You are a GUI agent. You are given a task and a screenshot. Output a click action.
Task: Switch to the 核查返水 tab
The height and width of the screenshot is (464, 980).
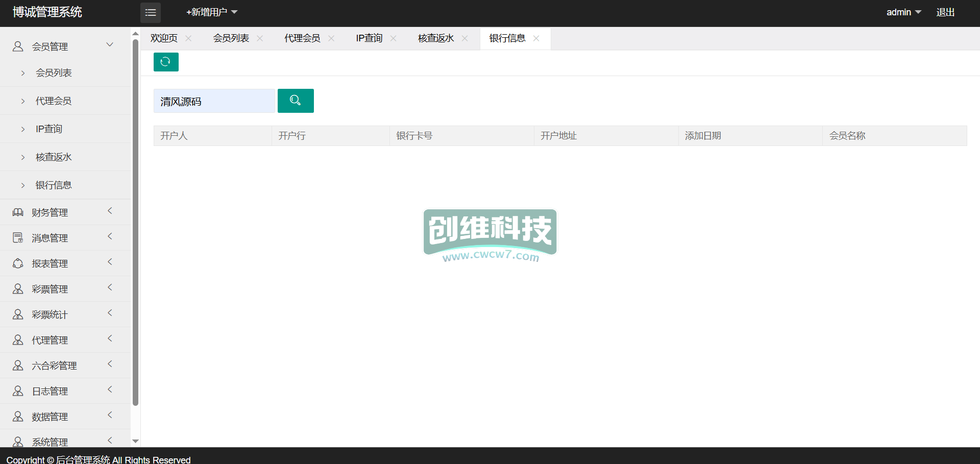[x=436, y=38]
